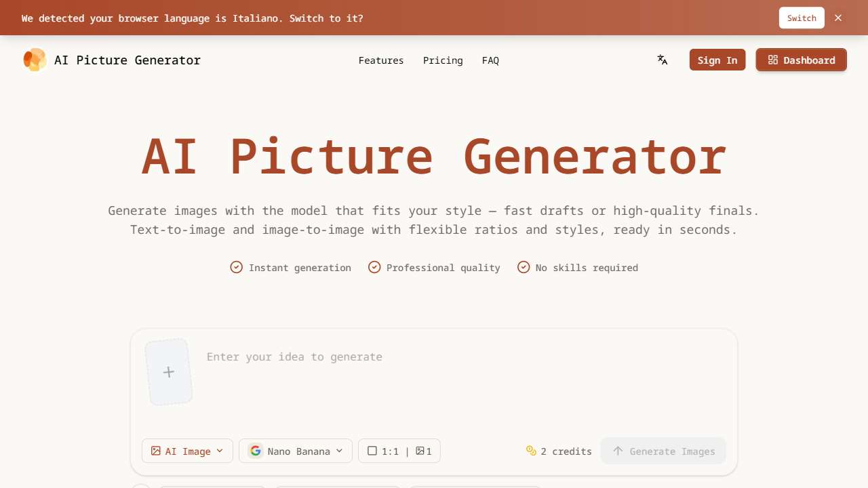Click the AI Picture Generator logo
Image resolution: width=868 pixels, height=488 pixels.
pyautogui.click(x=111, y=60)
